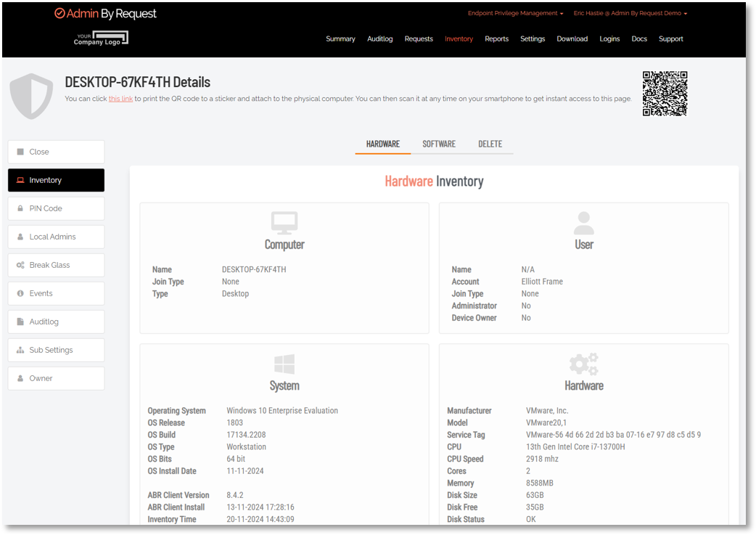The image size is (756, 535).
Task: Click 'Windows 10 Enterprise Evaluation' value
Action: 282,411
